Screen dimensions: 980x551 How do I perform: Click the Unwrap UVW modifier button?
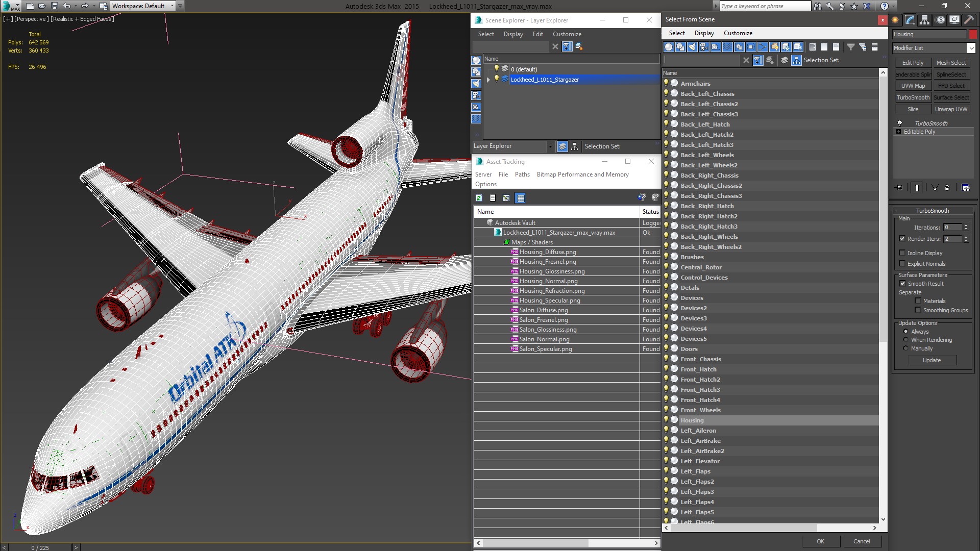[951, 109]
